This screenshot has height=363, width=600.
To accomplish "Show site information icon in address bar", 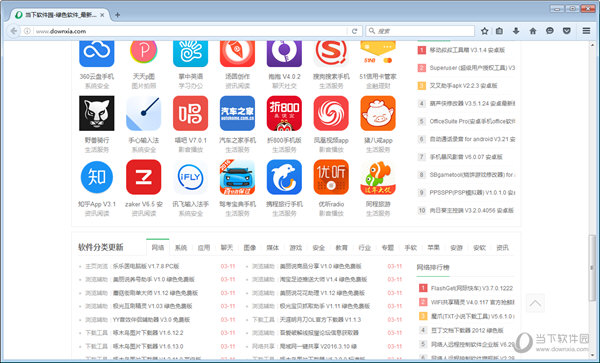I will [x=27, y=31].
